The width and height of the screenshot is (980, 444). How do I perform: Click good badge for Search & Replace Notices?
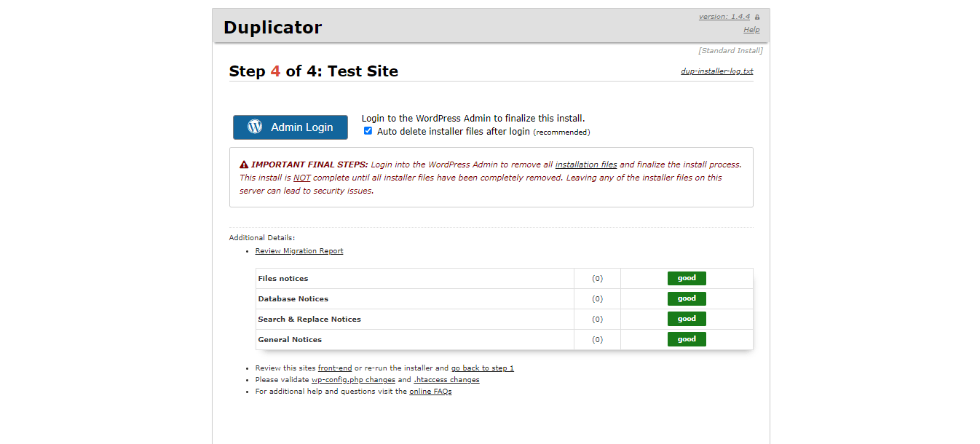pyautogui.click(x=687, y=319)
